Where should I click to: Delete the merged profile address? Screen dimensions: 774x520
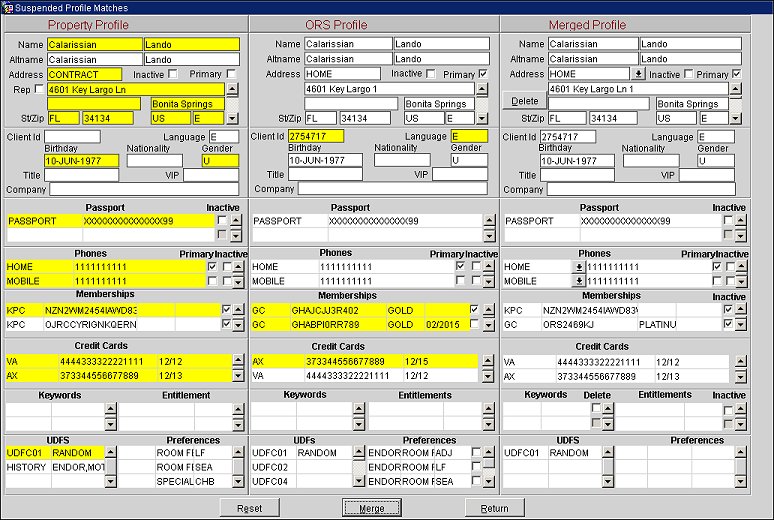(x=524, y=101)
